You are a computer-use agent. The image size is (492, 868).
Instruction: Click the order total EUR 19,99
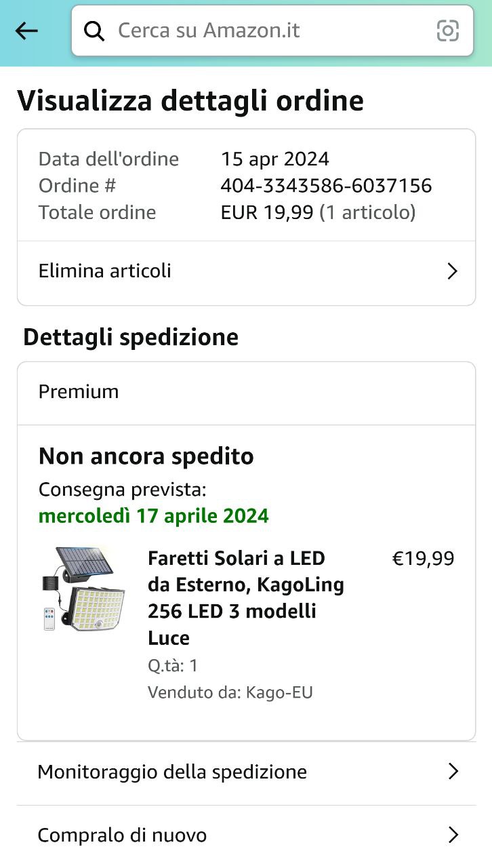[x=267, y=213]
